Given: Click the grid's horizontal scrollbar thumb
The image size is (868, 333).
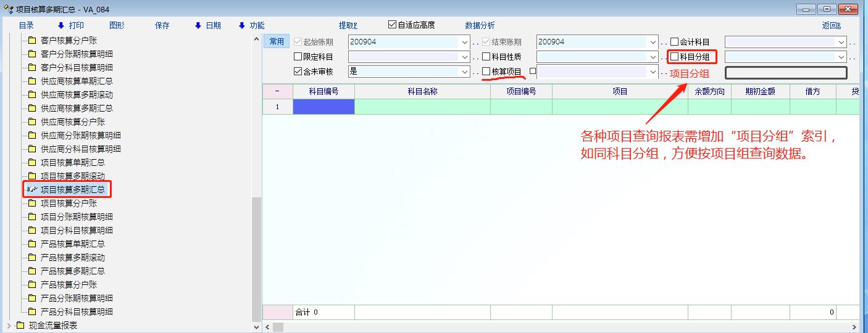Looking at the screenshot, I should [278, 327].
